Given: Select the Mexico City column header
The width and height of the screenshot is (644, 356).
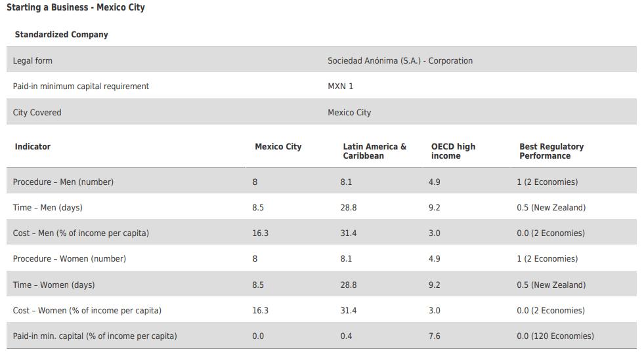Looking at the screenshot, I should (278, 146).
